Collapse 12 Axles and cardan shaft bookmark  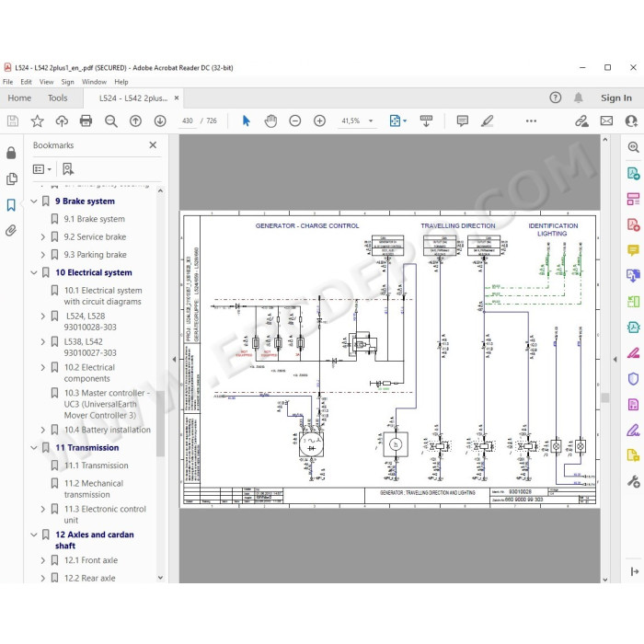coord(34,535)
